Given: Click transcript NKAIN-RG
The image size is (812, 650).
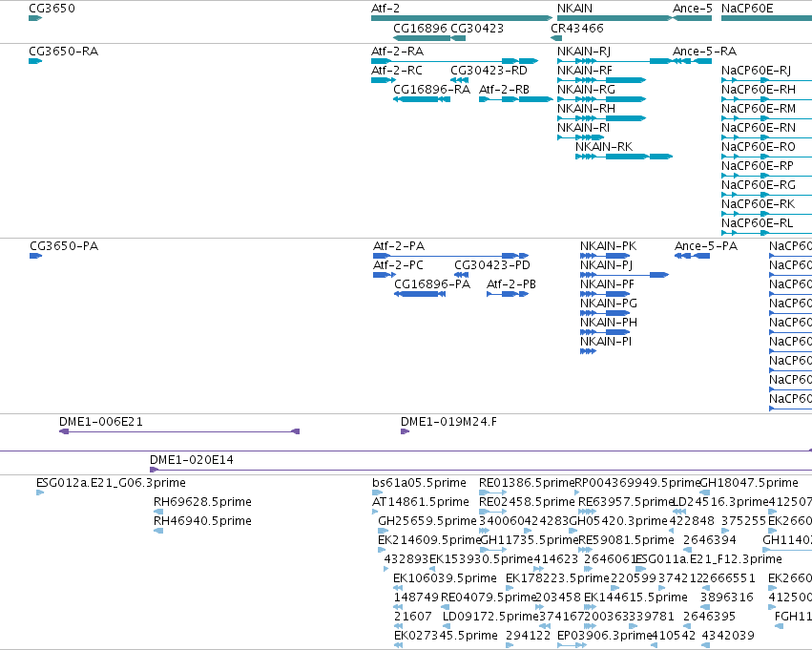Looking at the screenshot, I should click(x=586, y=89).
